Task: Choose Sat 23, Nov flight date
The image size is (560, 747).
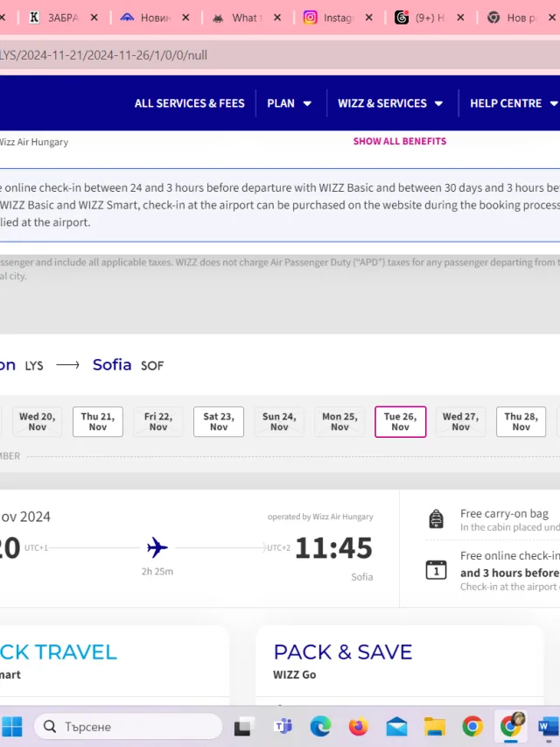Action: pyautogui.click(x=219, y=421)
